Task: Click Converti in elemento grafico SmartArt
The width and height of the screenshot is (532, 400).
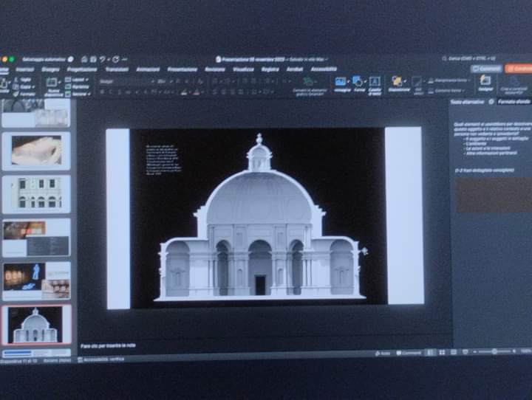Action: pyautogui.click(x=310, y=86)
